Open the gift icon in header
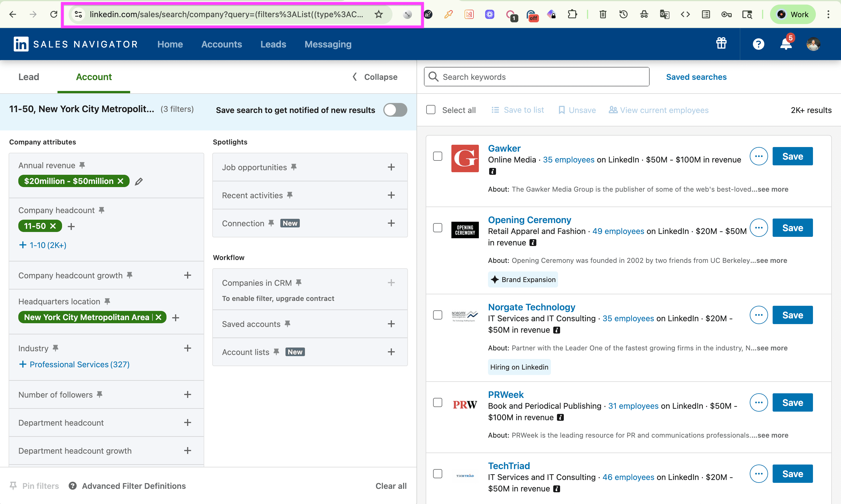Viewport: 841px width, 504px height. [721, 43]
